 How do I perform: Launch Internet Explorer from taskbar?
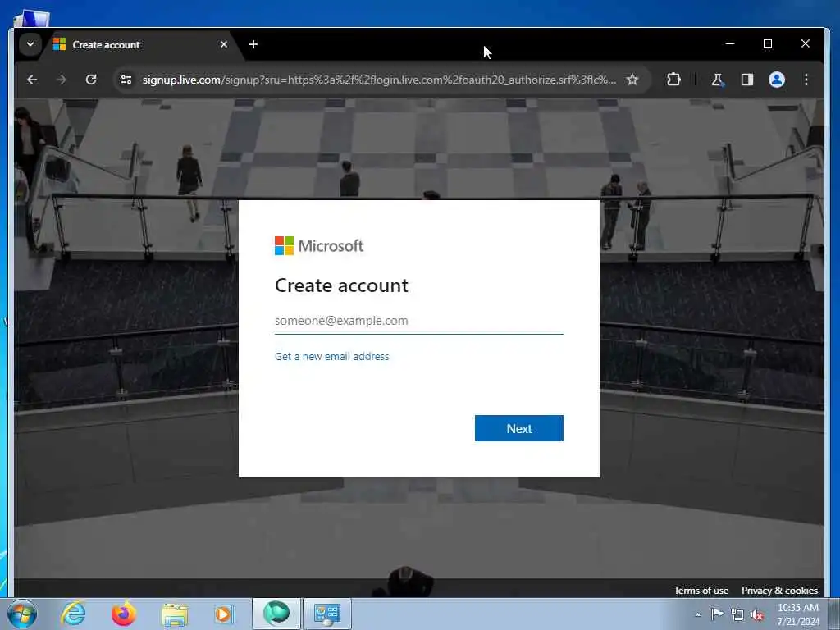73,614
